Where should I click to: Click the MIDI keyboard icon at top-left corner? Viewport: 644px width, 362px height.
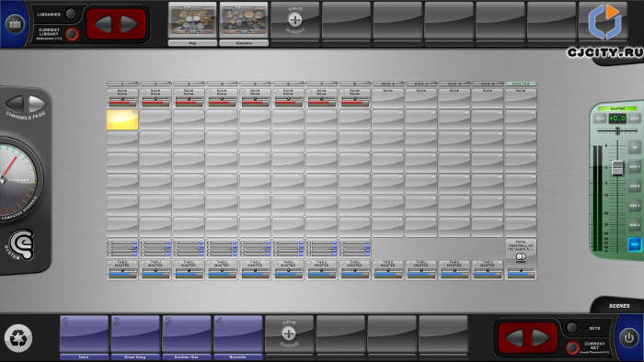pyautogui.click(x=15, y=23)
